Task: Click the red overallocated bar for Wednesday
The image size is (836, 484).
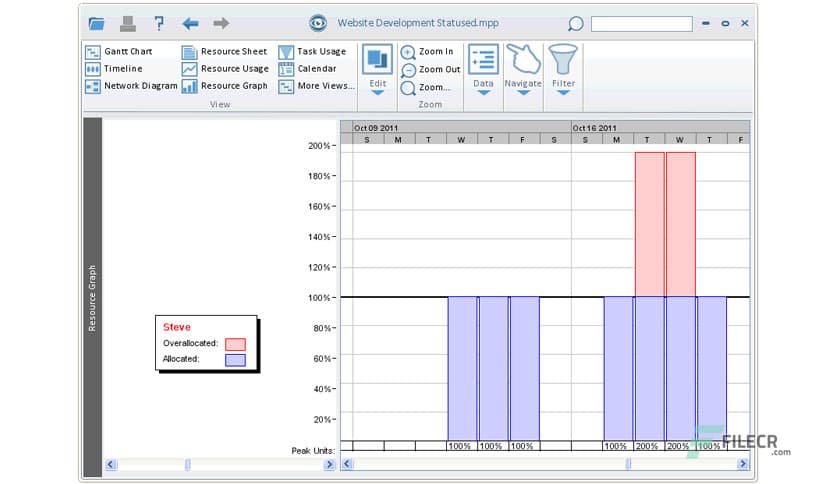Action: [681, 224]
